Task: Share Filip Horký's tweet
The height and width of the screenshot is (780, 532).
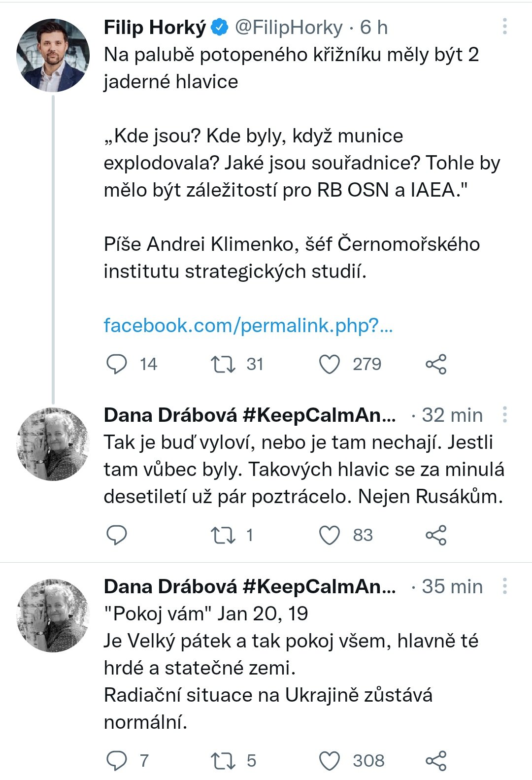Action: (436, 364)
